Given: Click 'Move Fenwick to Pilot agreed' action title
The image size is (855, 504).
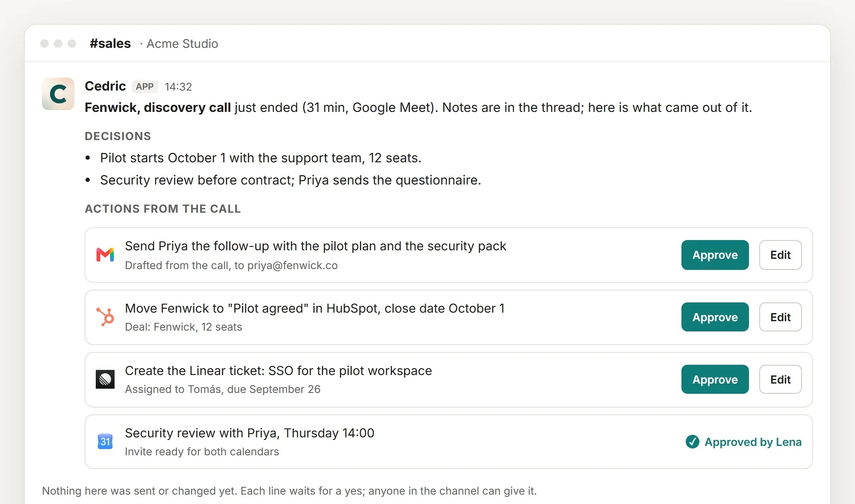Looking at the screenshot, I should pos(315,308).
